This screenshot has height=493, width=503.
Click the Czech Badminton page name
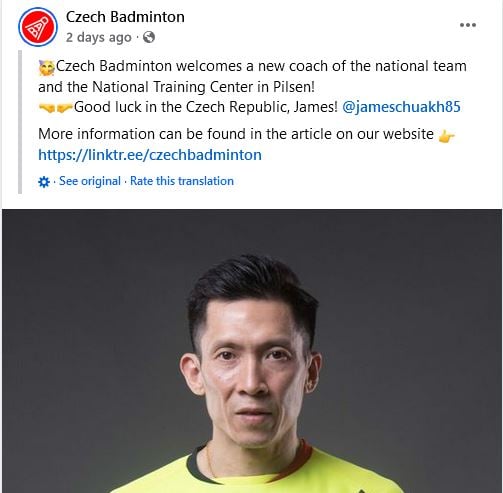[125, 17]
